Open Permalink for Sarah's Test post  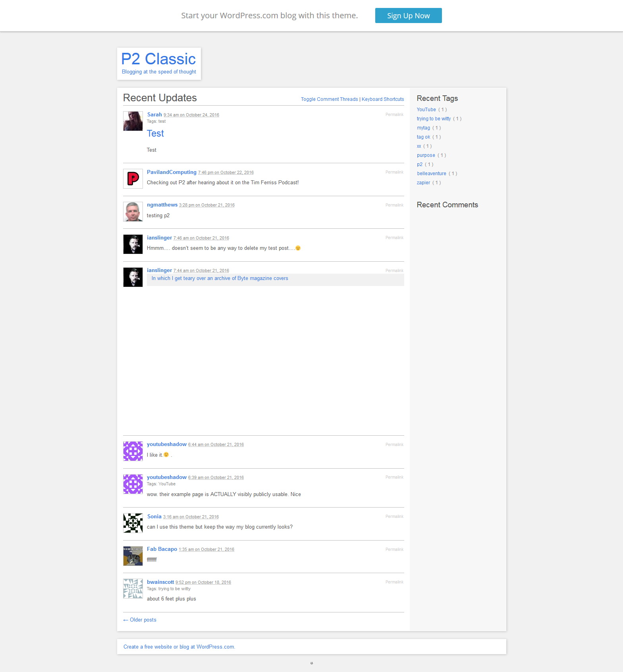click(394, 114)
